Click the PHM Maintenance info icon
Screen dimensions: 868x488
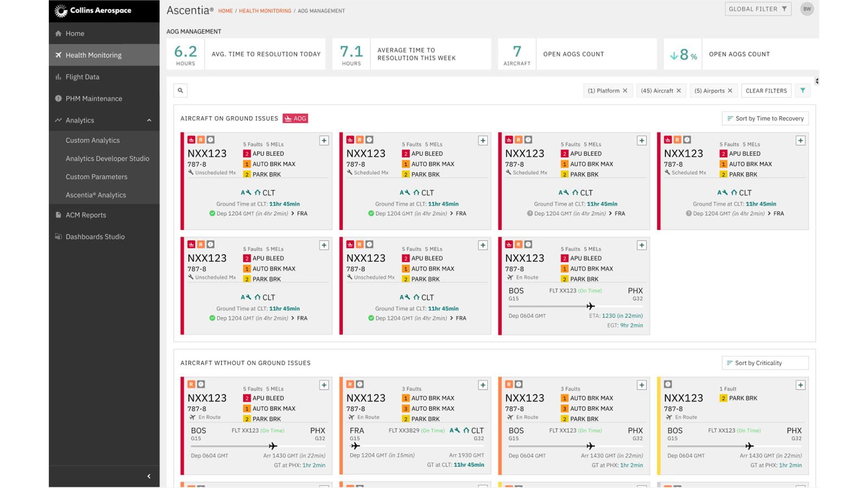pyautogui.click(x=58, y=98)
